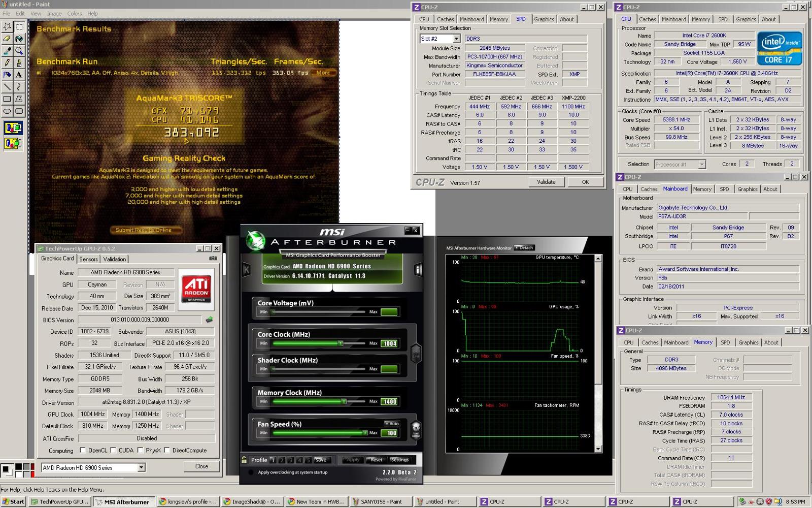Click the Core Clock slider handle
Screen dimensions: 812x508
(341, 343)
